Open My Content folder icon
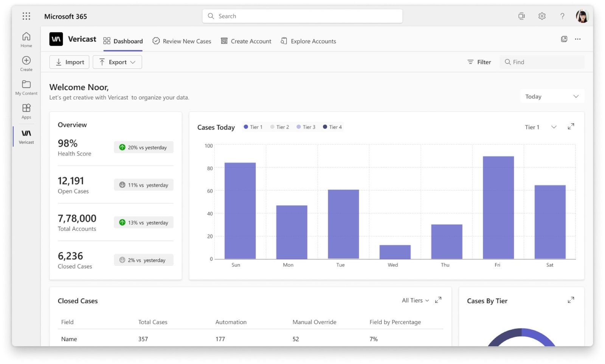 click(x=26, y=84)
